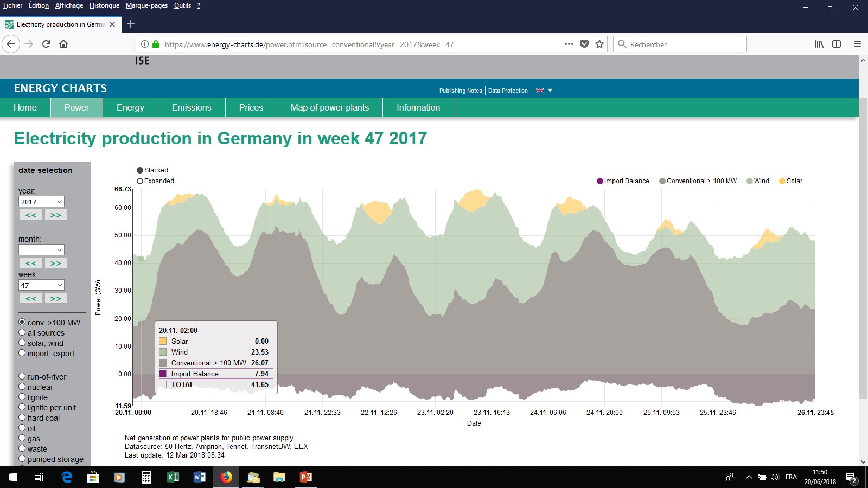Go to previous month with << button

coord(31,263)
